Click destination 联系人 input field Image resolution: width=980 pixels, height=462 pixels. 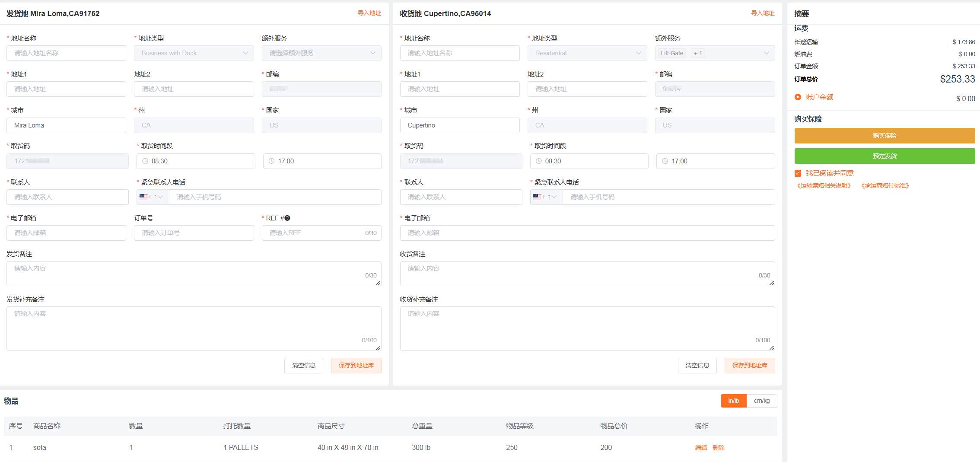[x=461, y=197]
